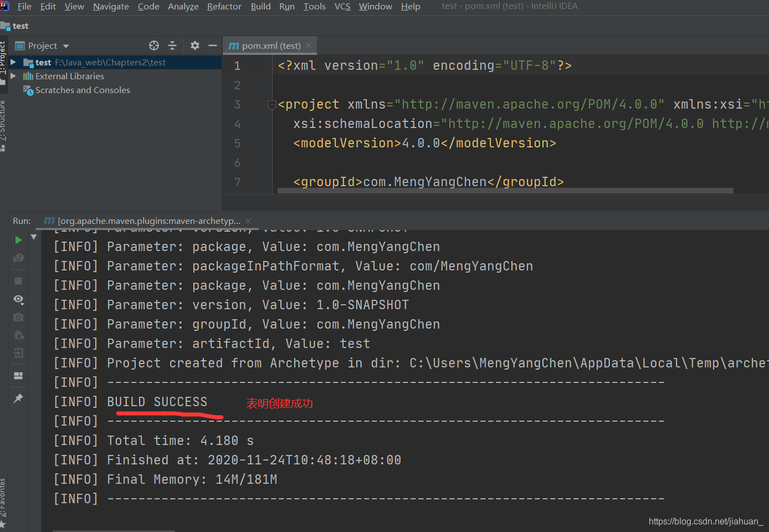Open the 1: Project side tool window

(3, 63)
